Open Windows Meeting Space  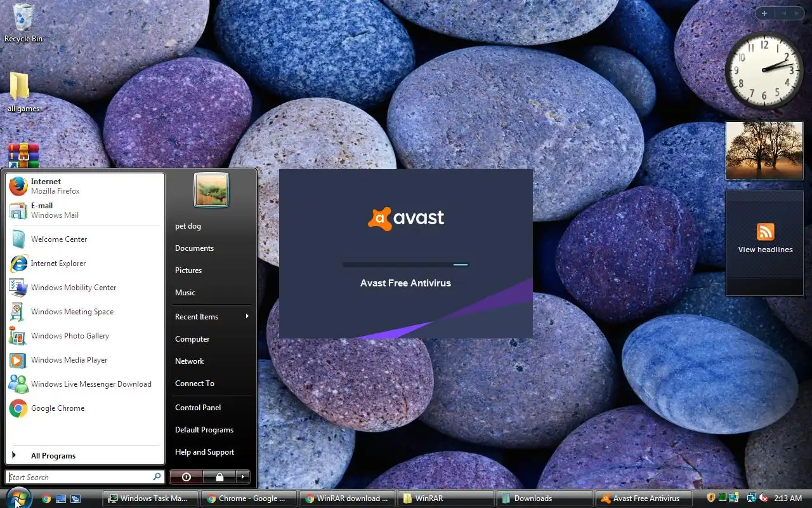pos(85,312)
